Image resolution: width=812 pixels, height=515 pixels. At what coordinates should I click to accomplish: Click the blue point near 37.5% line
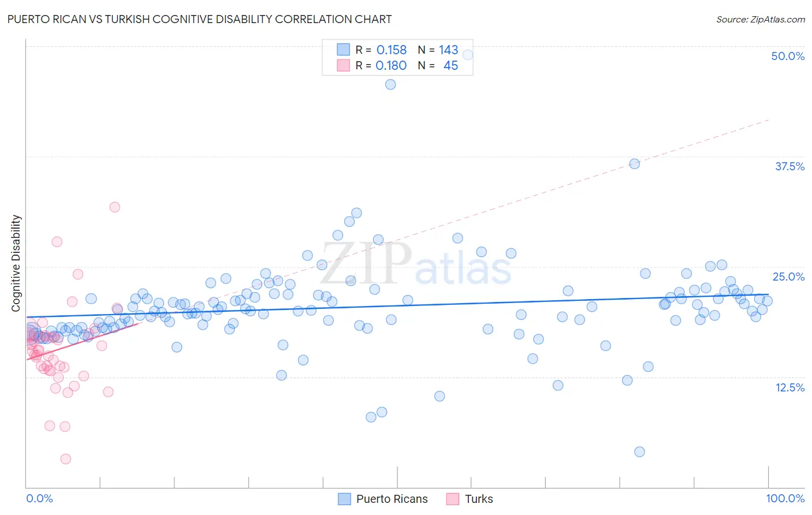coord(634,163)
